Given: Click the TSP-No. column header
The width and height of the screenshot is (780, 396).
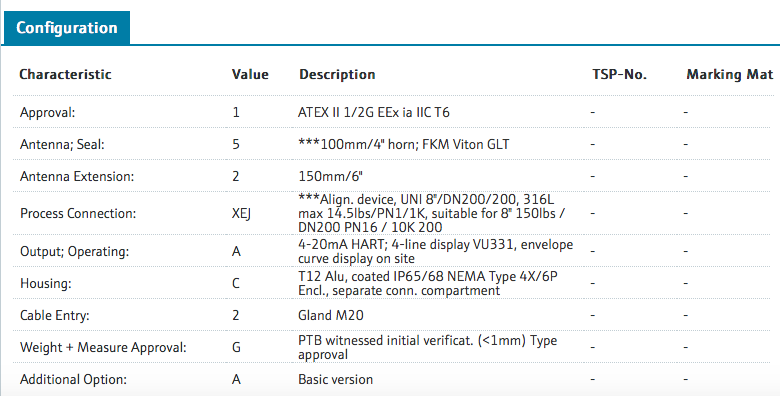Looking at the screenshot, I should pyautogui.click(x=619, y=75).
